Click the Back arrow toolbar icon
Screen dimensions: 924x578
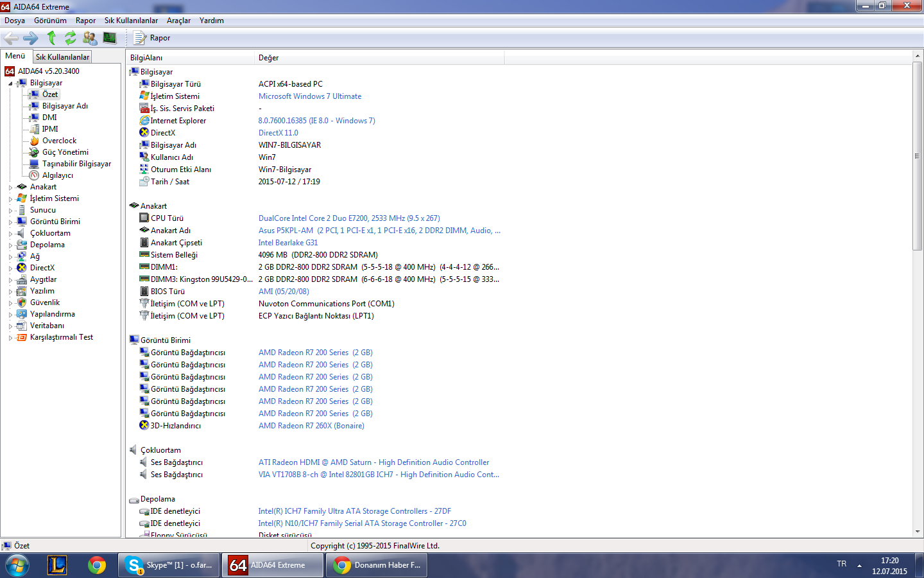point(11,38)
